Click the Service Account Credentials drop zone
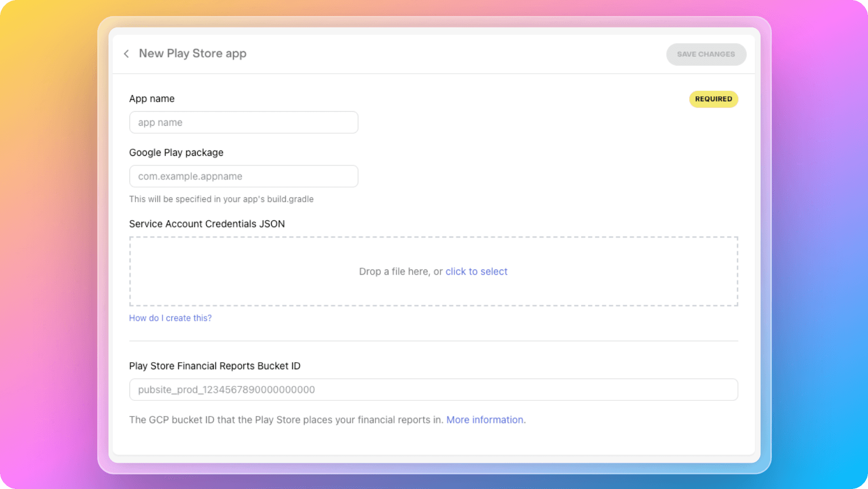Screen dimensions: 868x489 [x=433, y=271]
